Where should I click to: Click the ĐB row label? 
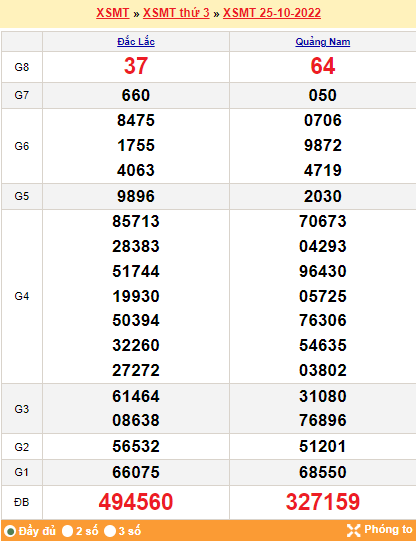[22, 502]
